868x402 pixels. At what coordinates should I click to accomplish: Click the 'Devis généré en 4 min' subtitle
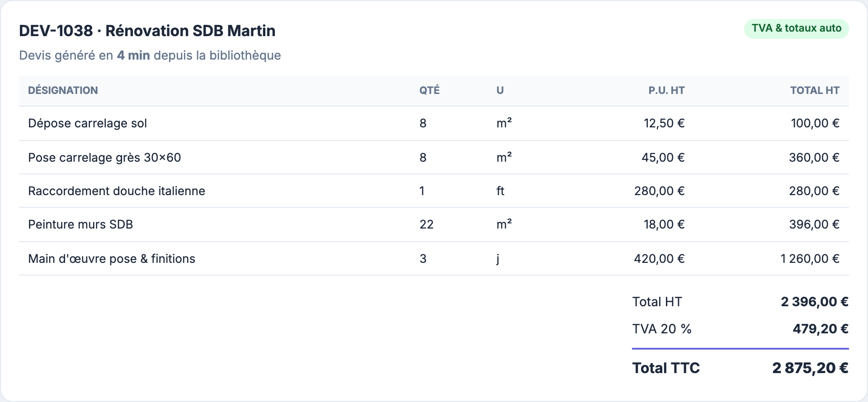(150, 56)
